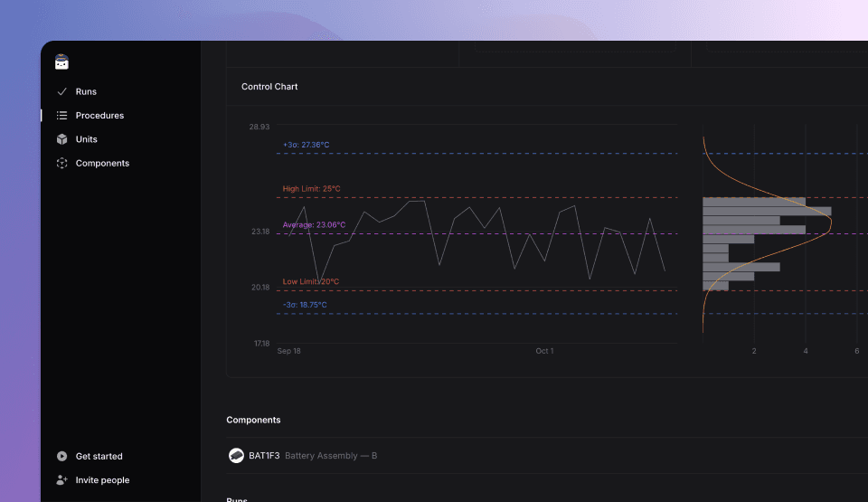The height and width of the screenshot is (502, 868).
Task: Open the BAT1F3 component link
Action: point(264,456)
